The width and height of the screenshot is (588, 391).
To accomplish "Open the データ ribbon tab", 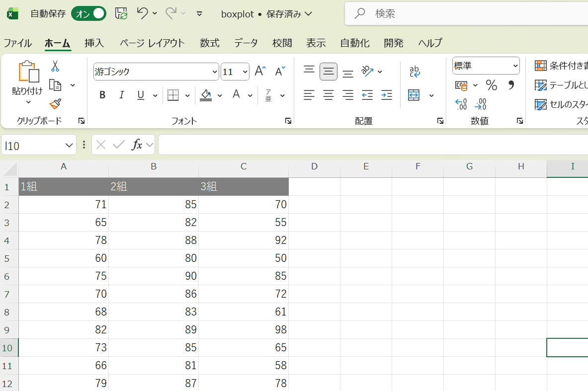I will 246,43.
